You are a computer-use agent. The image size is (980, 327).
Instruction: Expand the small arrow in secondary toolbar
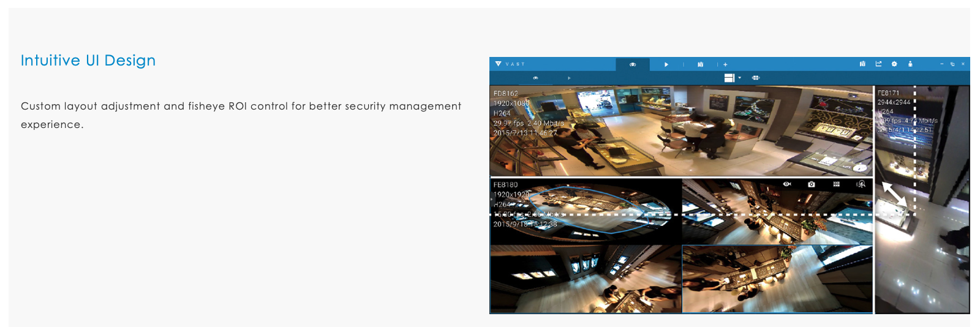pyautogui.click(x=569, y=78)
